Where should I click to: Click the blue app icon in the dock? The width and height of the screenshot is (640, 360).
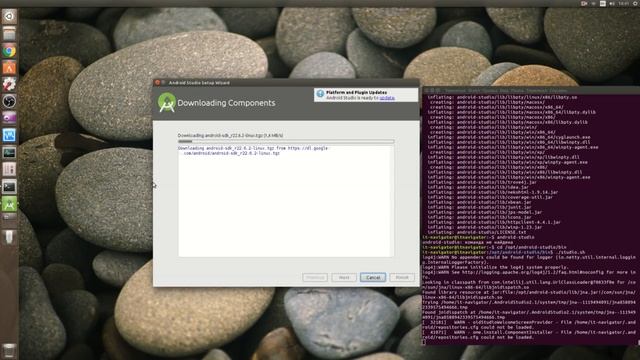coord(9,135)
